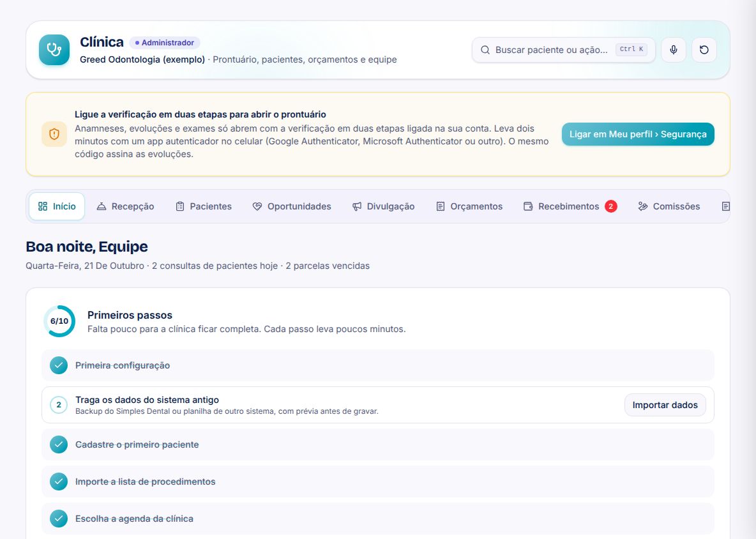The width and height of the screenshot is (756, 539).
Task: Click the orange shield warning icon
Action: point(54,134)
